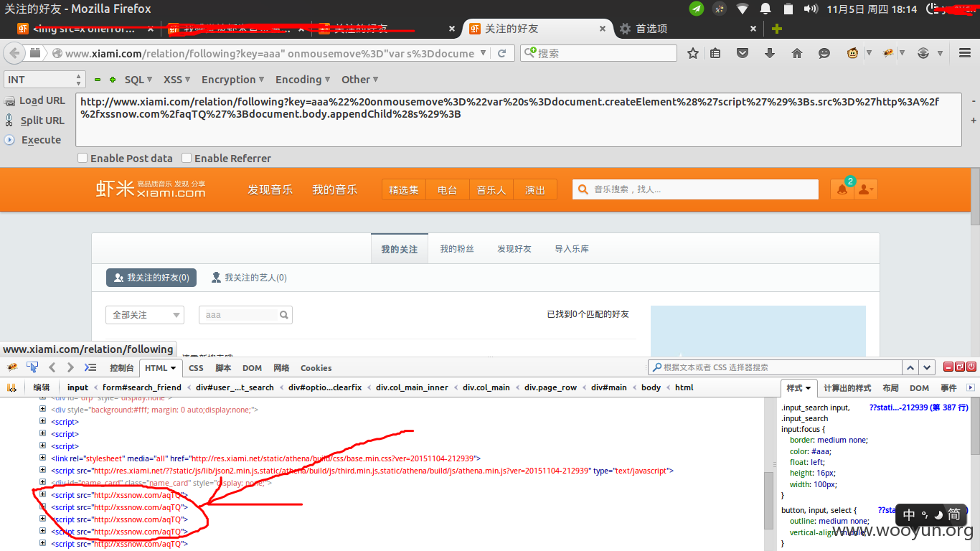Click the system Wi-Fi indicator
Viewport: 980px width, 551px height.
click(x=743, y=9)
